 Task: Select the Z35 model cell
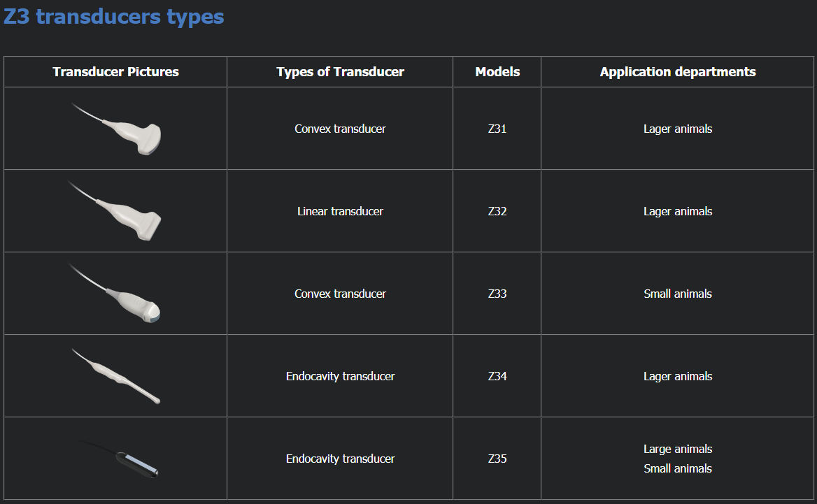coord(497,459)
